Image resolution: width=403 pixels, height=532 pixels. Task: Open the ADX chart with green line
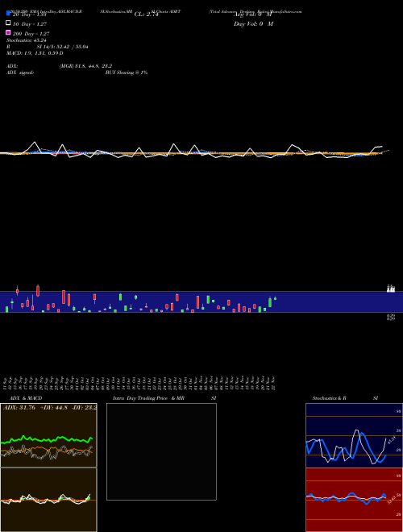coord(48,435)
